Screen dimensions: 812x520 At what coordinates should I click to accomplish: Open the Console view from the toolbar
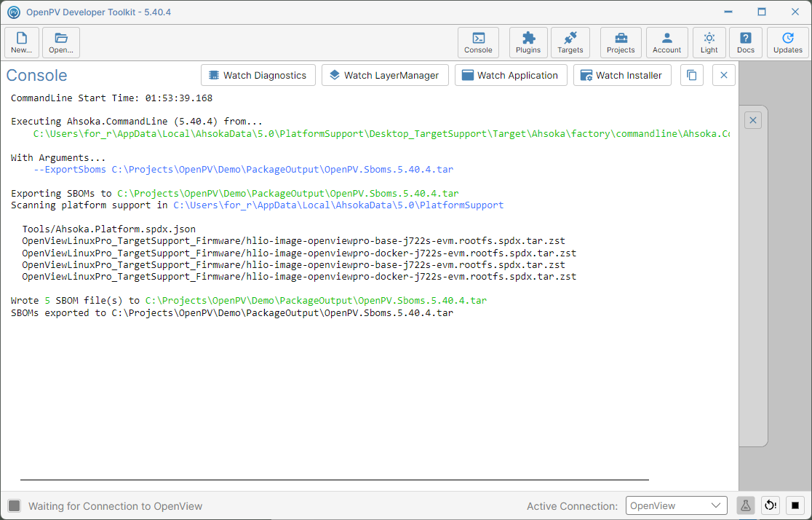point(478,42)
